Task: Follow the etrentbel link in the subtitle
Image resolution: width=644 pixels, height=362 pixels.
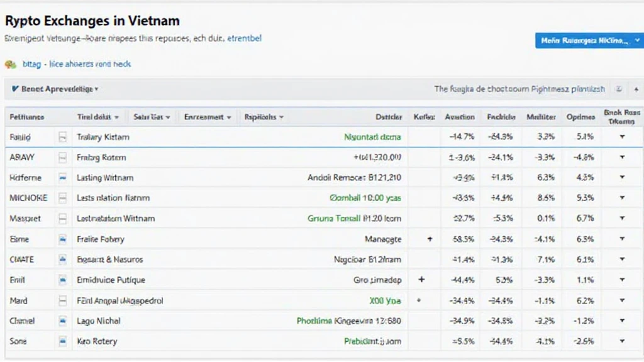Action: [x=244, y=38]
